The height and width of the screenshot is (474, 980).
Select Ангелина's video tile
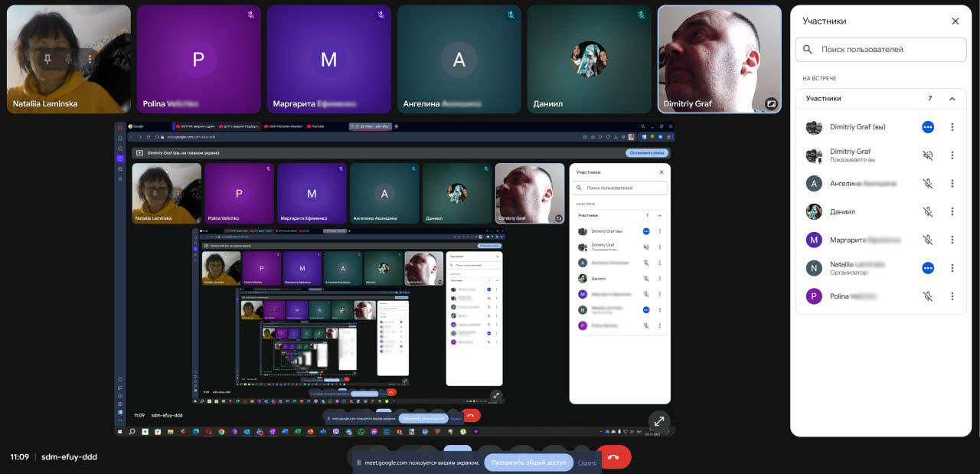coord(459,60)
